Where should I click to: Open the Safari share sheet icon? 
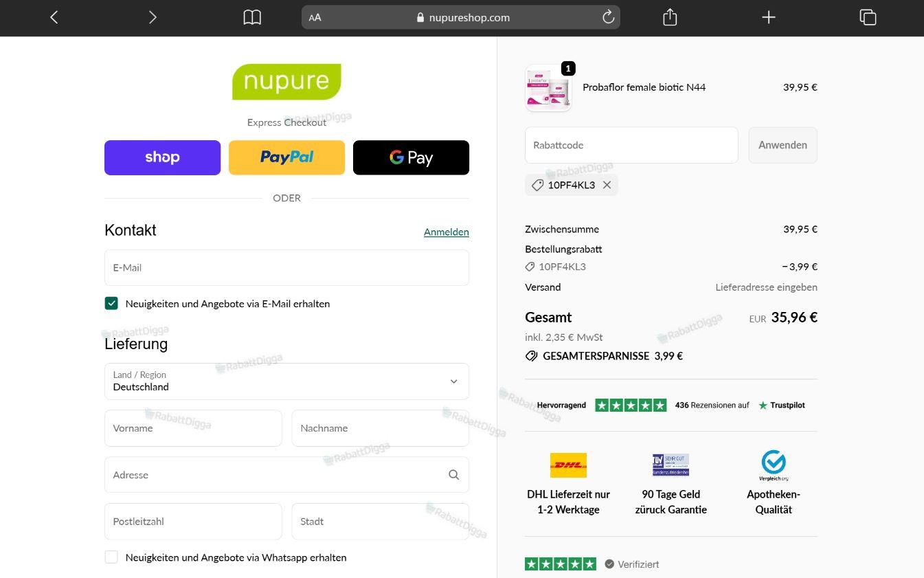point(670,17)
